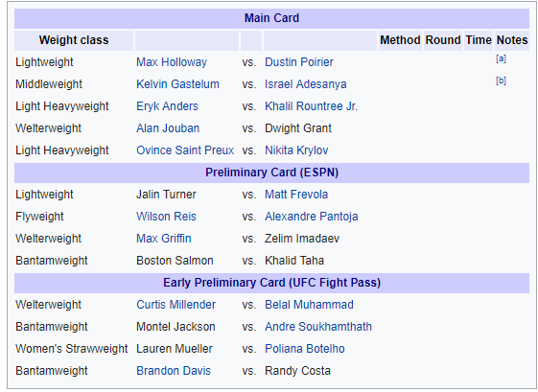Open footnote [a] in the Notes column
538x392 pixels.
pos(501,58)
